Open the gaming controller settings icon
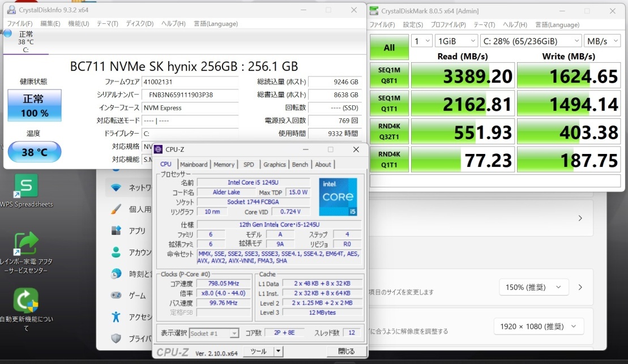Image resolution: width=628 pixels, height=364 pixels. coord(116,295)
